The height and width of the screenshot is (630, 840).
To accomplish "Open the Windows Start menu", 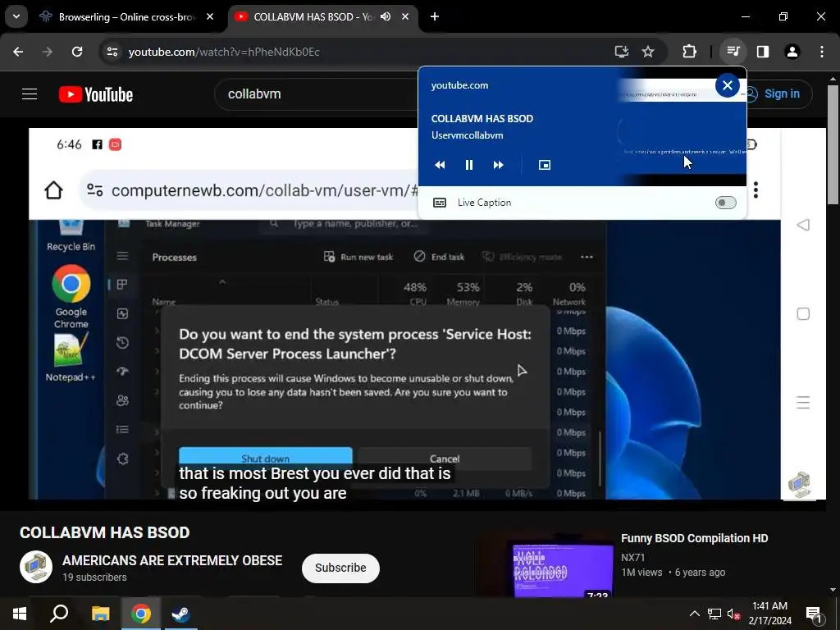I will 20,614.
